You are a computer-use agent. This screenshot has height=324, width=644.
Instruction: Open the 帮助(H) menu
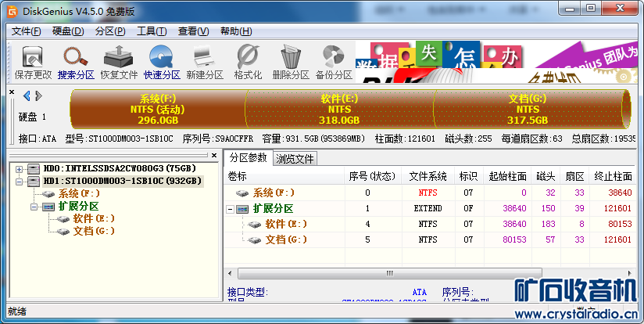pos(236,31)
